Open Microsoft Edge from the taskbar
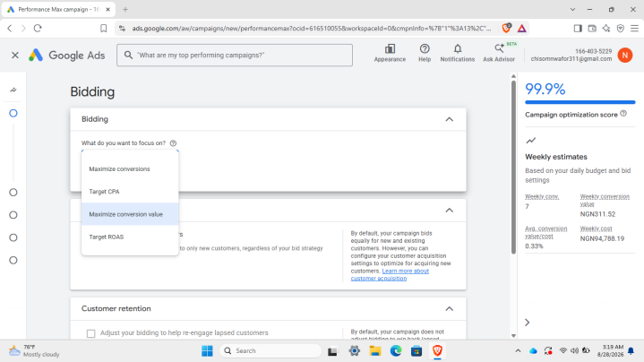The width and height of the screenshot is (644, 362). (396, 351)
